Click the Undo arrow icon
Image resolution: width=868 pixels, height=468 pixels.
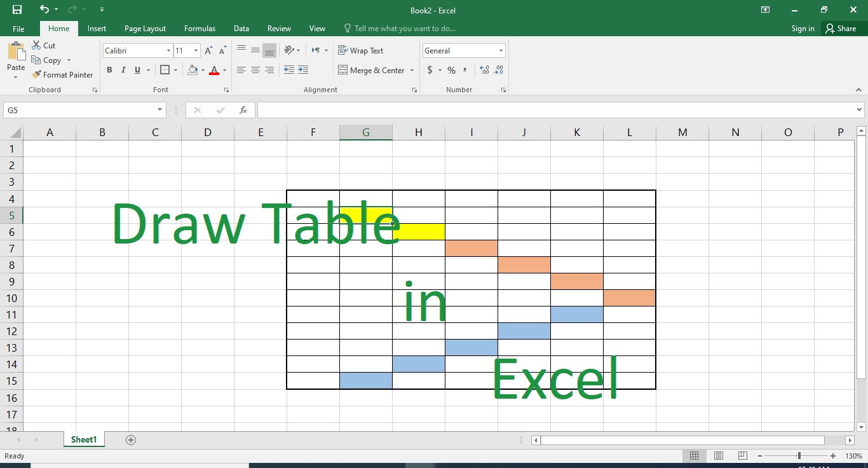[44, 10]
